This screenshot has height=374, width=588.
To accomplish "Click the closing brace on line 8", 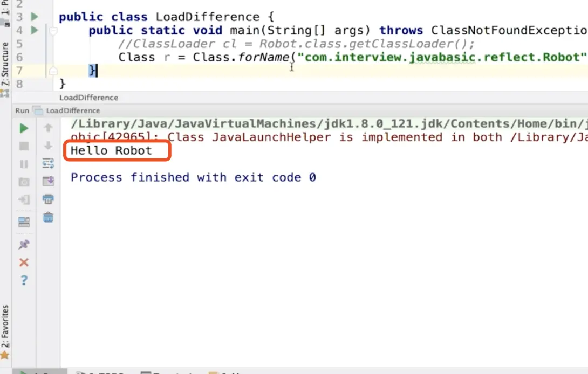I will (x=62, y=84).
